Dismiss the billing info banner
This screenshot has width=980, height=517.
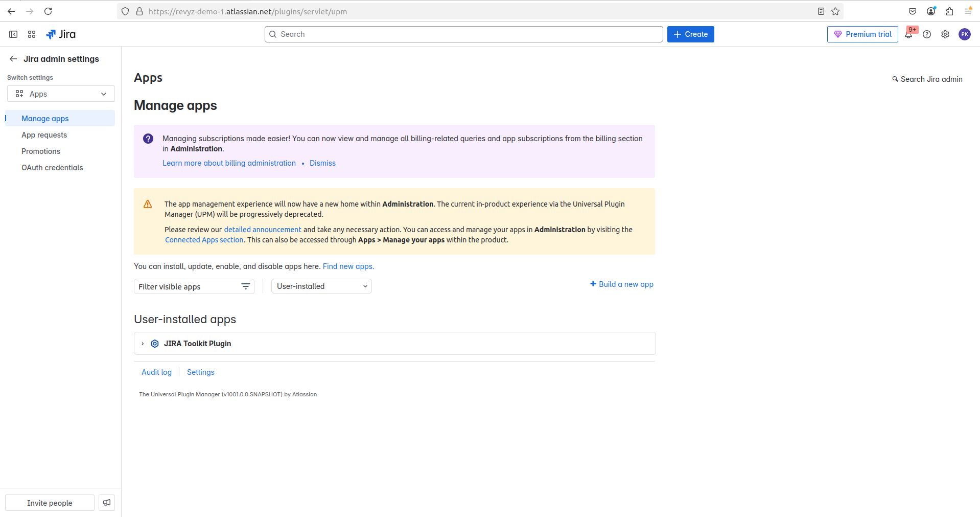322,163
